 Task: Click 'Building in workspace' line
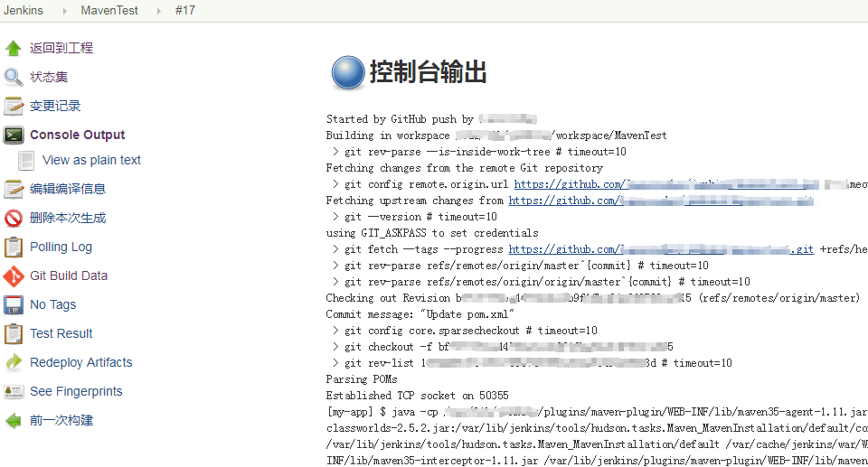[496, 135]
